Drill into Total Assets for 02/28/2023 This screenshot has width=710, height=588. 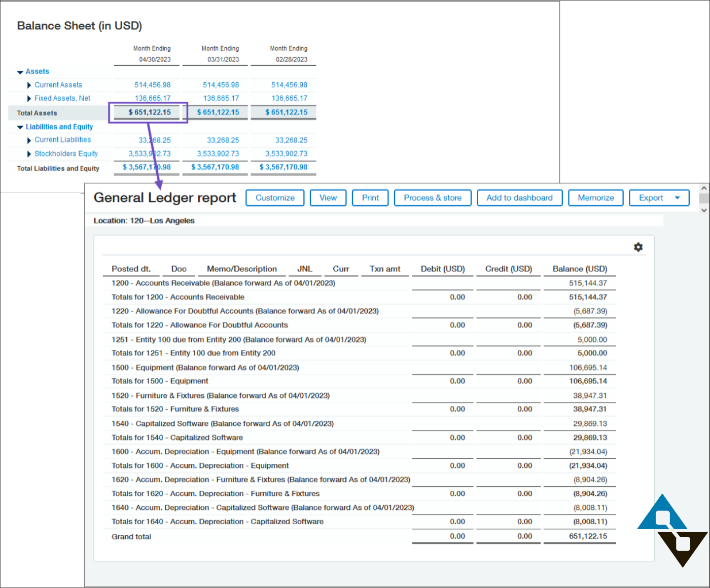(x=287, y=112)
